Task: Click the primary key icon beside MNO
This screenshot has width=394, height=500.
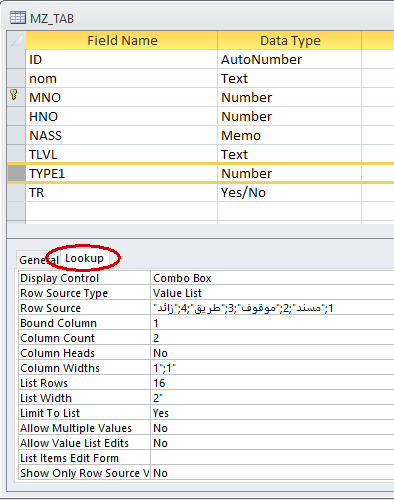Action: (x=14, y=94)
